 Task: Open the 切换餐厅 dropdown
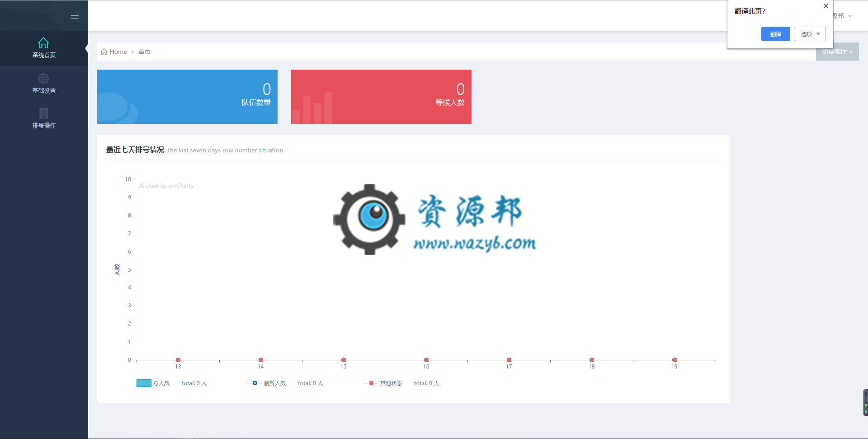point(837,52)
